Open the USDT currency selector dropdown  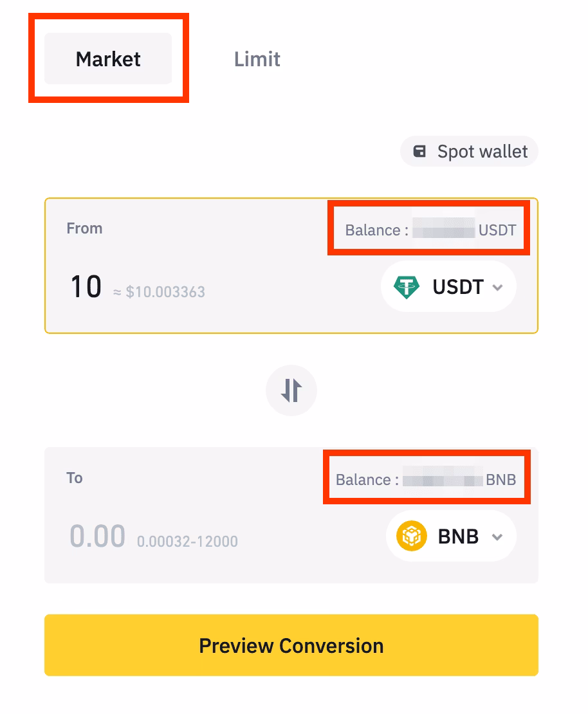448,286
